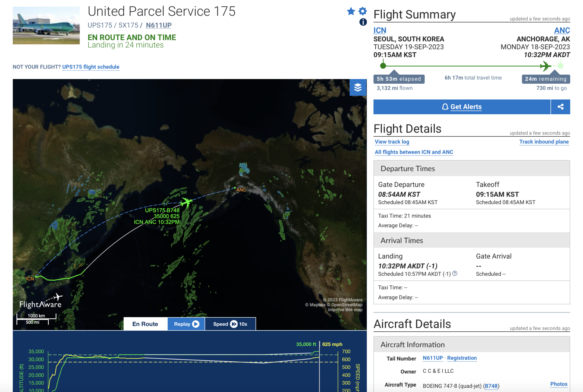Image resolution: width=583 pixels, height=392 pixels.
Task: Click the 35,000 ft altitude readout
Action: [x=306, y=344]
